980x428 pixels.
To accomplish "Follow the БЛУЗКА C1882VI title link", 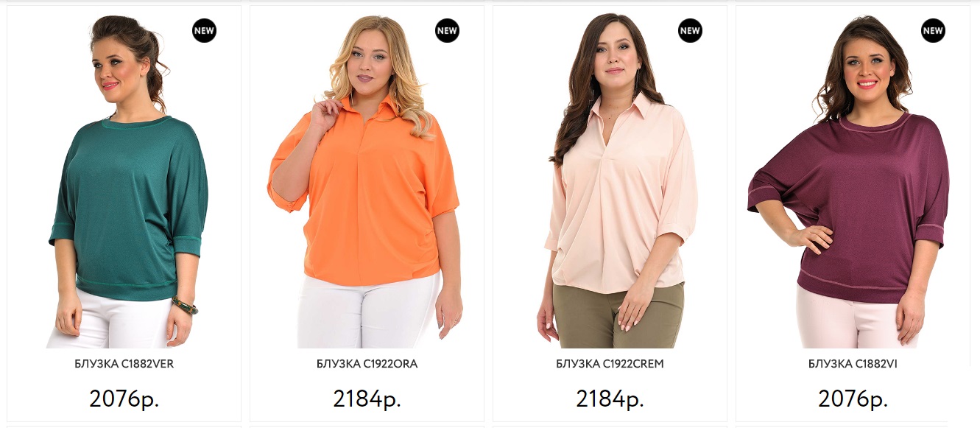I will click(853, 364).
